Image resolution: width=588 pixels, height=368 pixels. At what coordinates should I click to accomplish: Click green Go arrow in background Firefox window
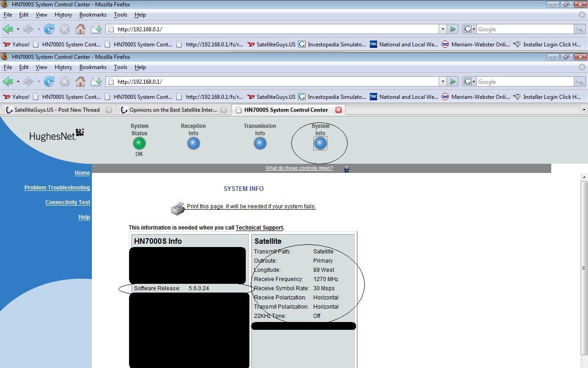452,29
